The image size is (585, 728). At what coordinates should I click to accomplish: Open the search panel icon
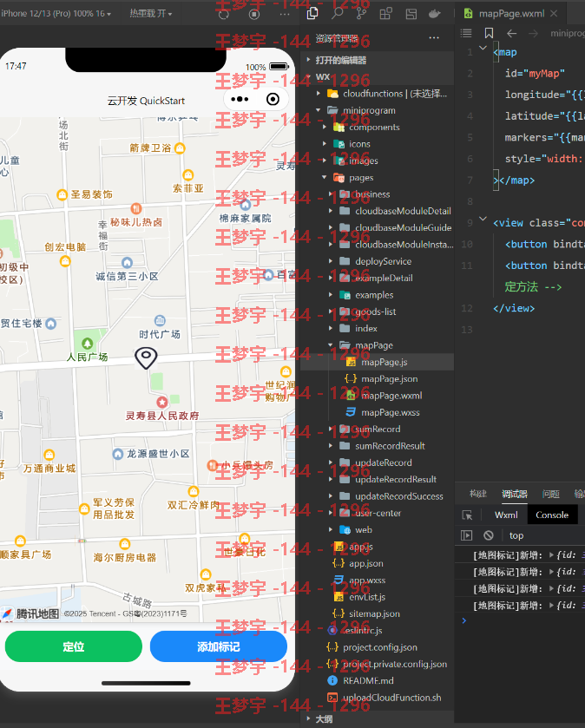coord(338,14)
